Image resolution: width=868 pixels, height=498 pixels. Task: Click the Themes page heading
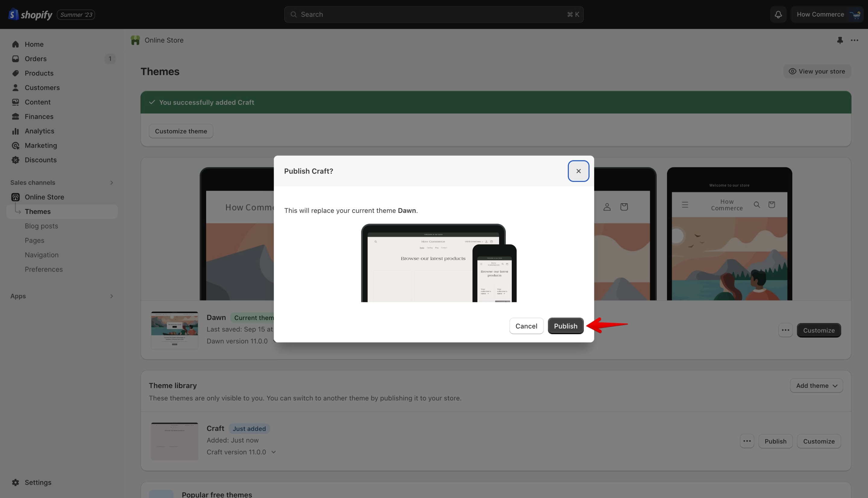[160, 71]
